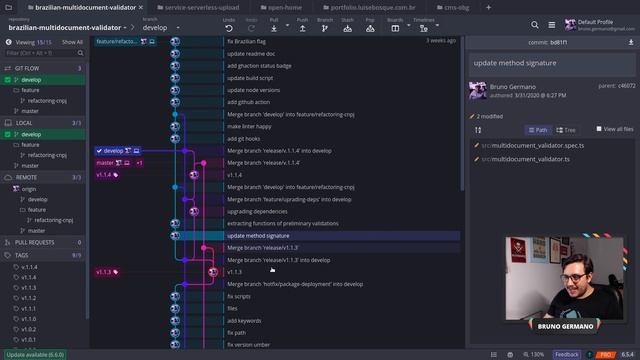The width and height of the screenshot is (640, 360).
Task: Select the 'upgrading dependencies' commit
Action: coord(257,211)
